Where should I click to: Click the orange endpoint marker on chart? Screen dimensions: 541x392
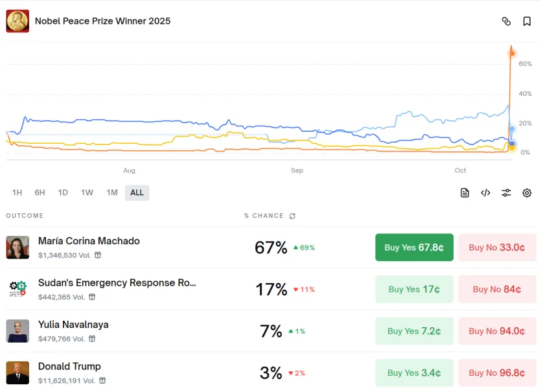pos(512,53)
